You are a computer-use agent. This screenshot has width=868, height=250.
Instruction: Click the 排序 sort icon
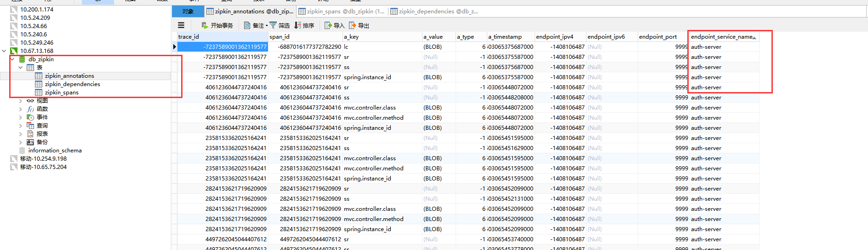tap(297, 25)
